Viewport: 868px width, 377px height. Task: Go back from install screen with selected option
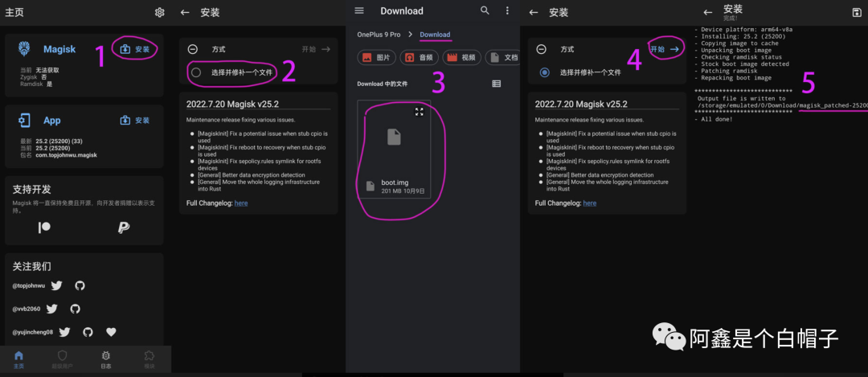pyautogui.click(x=534, y=12)
